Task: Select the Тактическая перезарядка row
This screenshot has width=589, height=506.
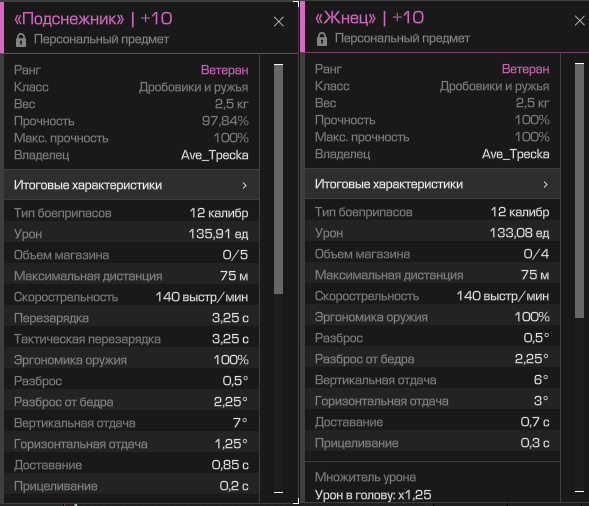Action: tap(131, 339)
